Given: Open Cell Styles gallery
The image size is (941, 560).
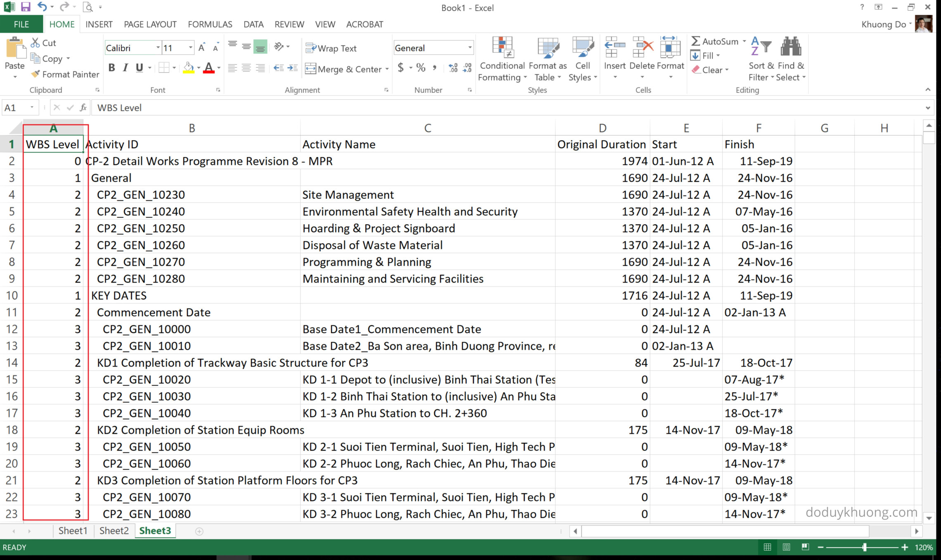Looking at the screenshot, I should click(583, 59).
